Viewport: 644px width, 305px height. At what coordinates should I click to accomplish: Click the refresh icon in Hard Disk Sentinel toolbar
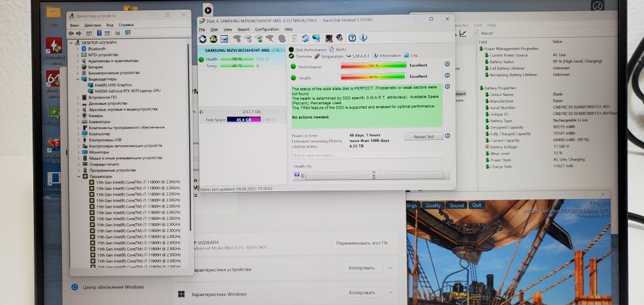(203, 38)
